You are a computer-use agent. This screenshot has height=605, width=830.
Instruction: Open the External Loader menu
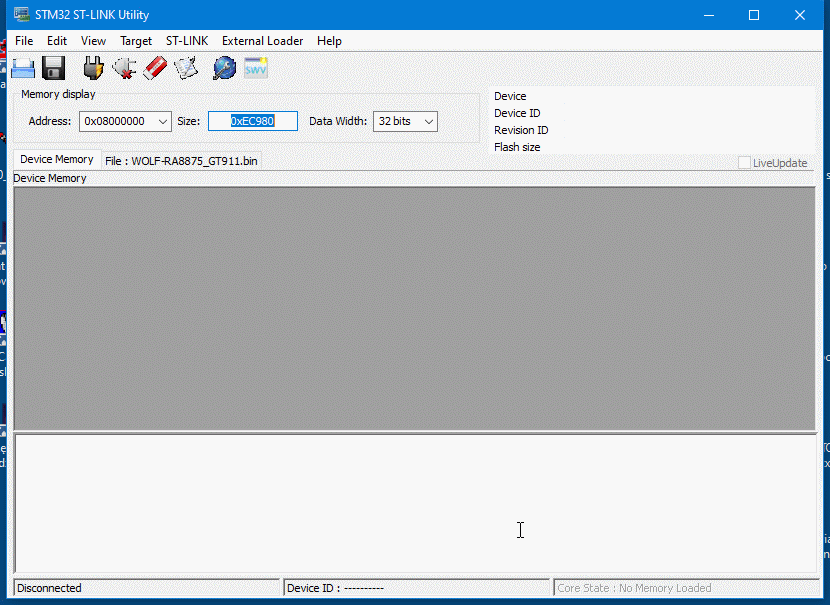[262, 41]
